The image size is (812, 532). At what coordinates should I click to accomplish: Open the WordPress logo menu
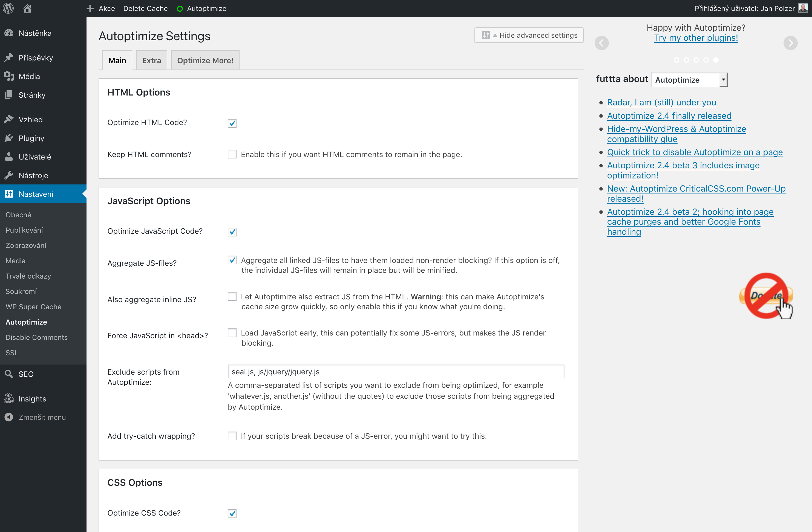click(x=8, y=8)
